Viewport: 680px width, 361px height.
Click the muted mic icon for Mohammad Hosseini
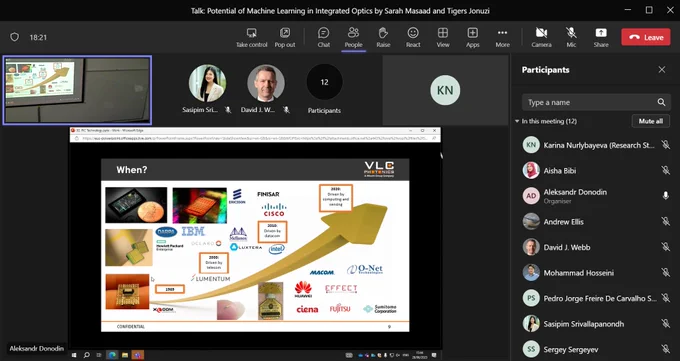click(665, 272)
